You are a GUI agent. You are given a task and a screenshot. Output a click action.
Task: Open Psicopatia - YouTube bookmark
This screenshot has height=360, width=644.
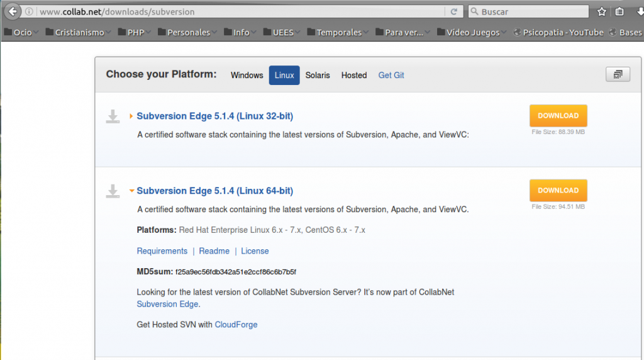pos(558,32)
